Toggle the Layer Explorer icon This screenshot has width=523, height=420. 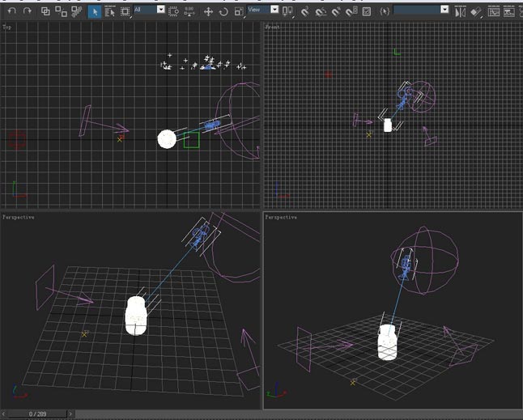(x=509, y=12)
